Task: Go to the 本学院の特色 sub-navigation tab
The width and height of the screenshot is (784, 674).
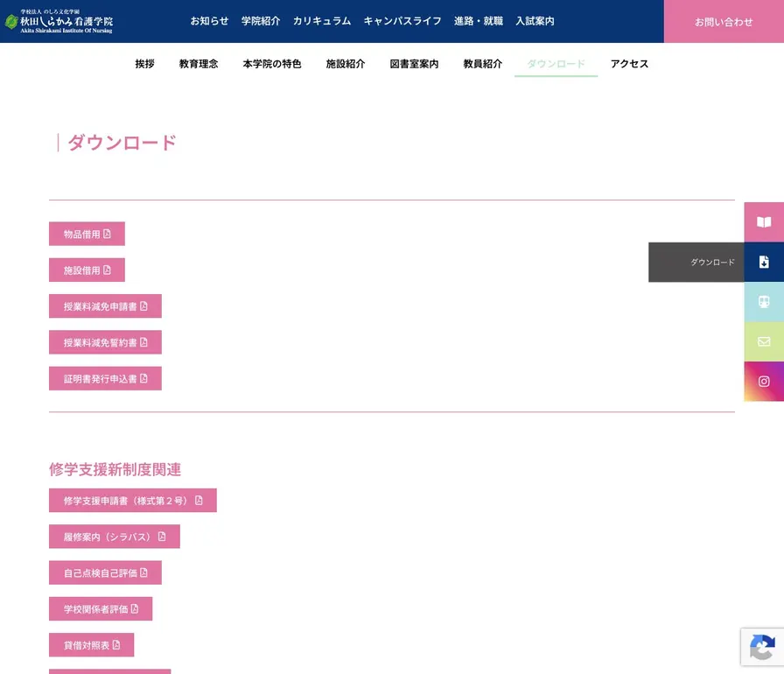Action: click(x=272, y=64)
